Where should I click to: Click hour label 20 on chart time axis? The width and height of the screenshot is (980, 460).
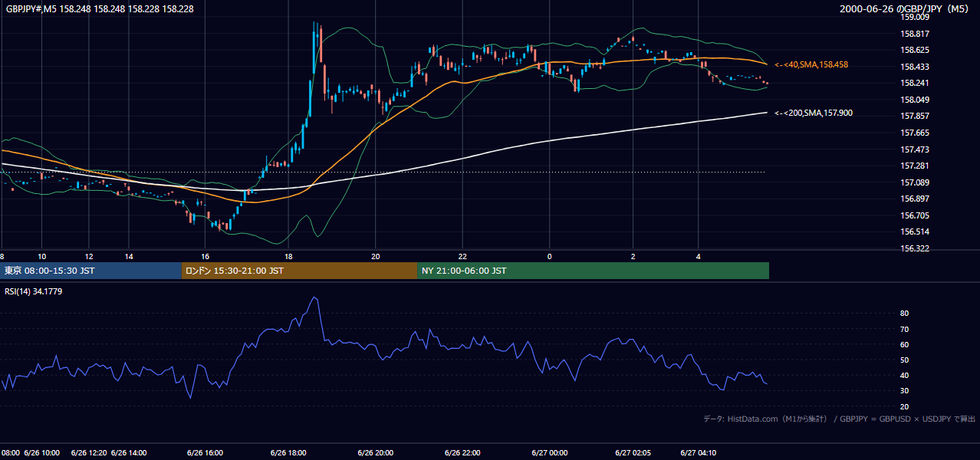(375, 256)
